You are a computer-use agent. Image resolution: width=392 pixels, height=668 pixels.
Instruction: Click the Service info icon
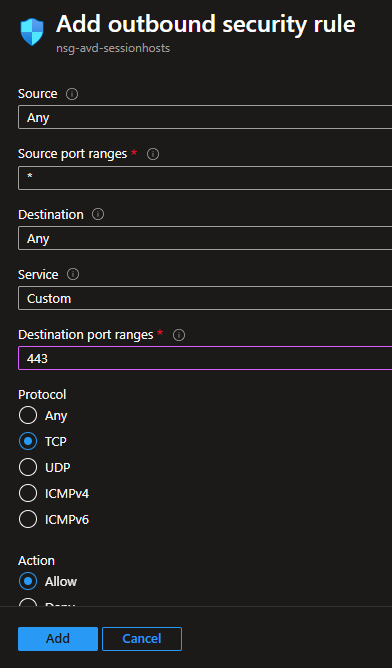click(73, 274)
